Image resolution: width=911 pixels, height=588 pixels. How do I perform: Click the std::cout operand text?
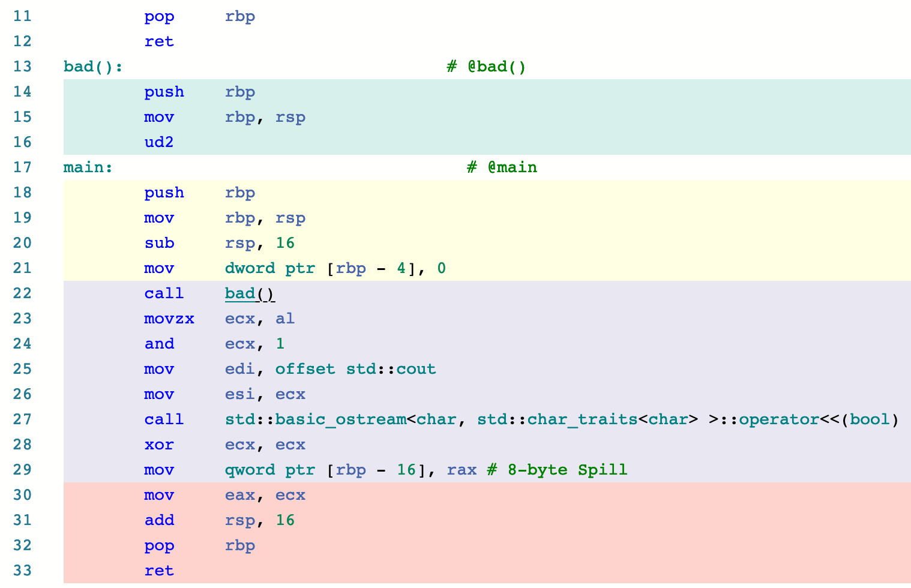coord(391,369)
